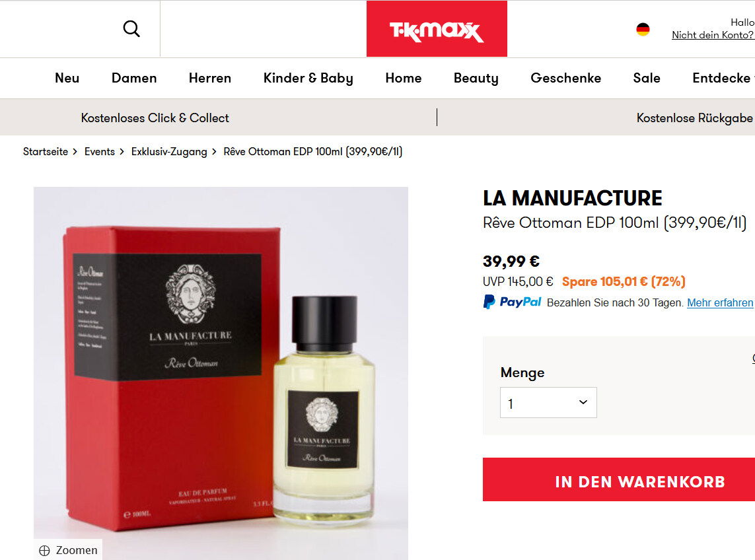Open the Herren menu

pyautogui.click(x=210, y=78)
